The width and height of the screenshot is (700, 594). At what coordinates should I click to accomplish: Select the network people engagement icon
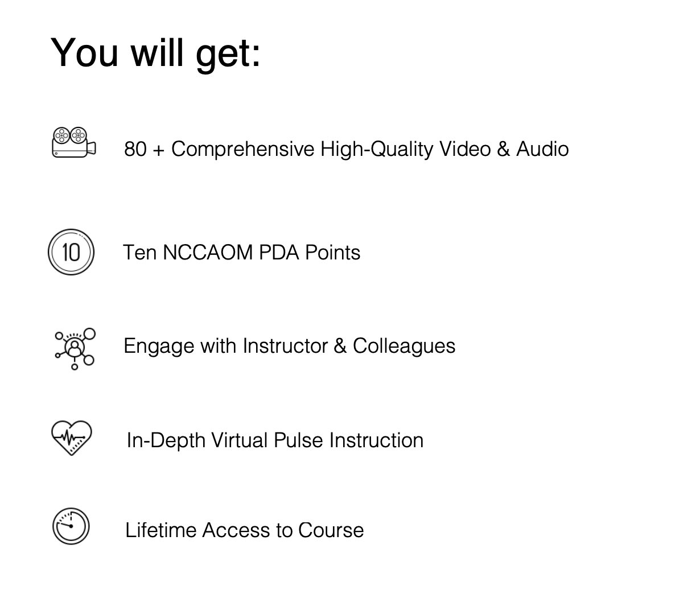pos(75,349)
